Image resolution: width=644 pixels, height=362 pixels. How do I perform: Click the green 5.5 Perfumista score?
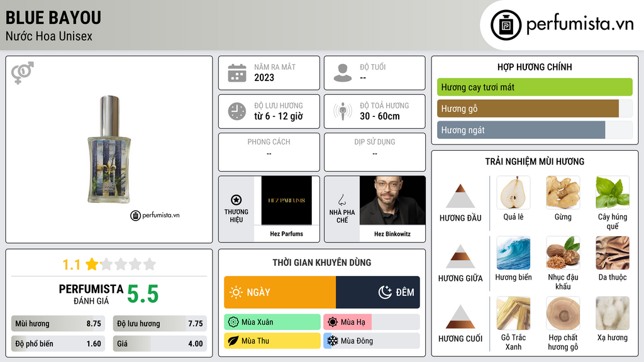(x=143, y=294)
